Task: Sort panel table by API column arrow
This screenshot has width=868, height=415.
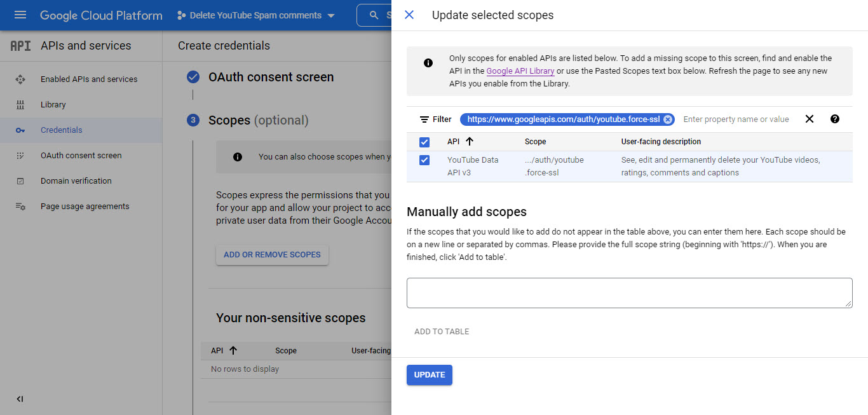Action: pyautogui.click(x=470, y=142)
